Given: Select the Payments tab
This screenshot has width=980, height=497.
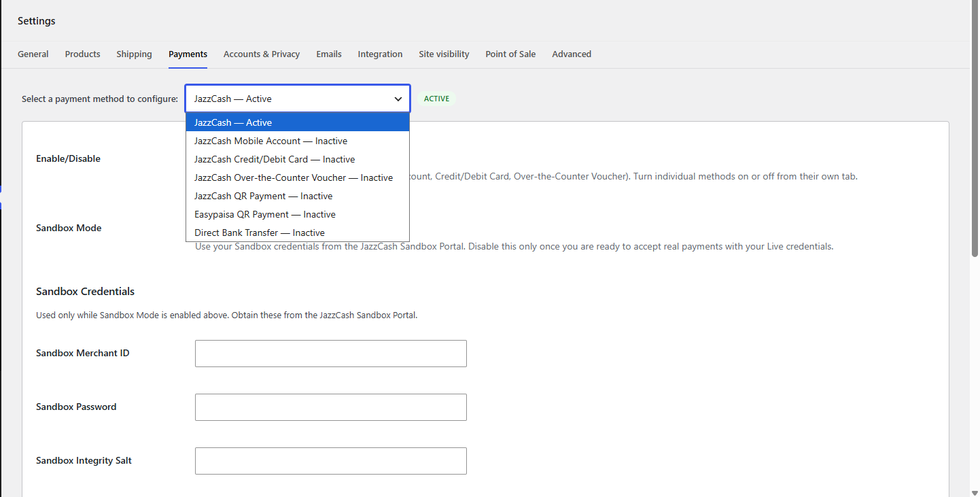Looking at the screenshot, I should click(x=188, y=54).
